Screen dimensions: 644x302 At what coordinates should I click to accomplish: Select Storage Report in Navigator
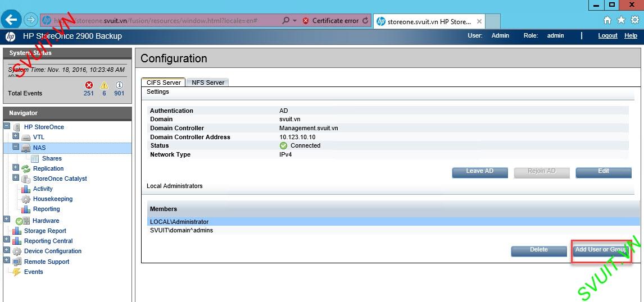[x=45, y=231]
